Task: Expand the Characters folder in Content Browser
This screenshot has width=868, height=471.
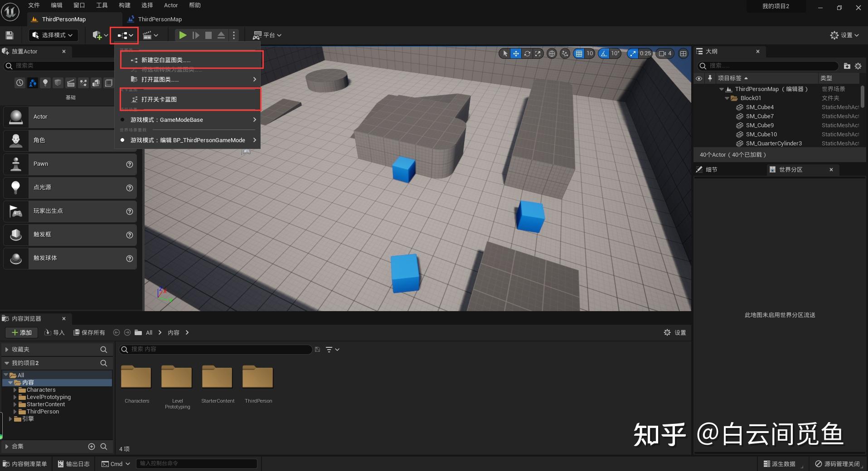Action: pyautogui.click(x=14, y=389)
